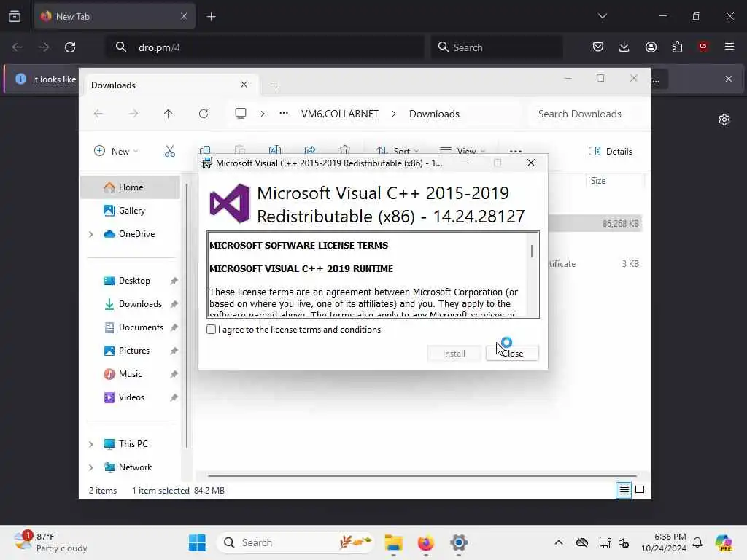Click the Explorer horizontal scrollbar
The image size is (747, 560).
(422, 475)
